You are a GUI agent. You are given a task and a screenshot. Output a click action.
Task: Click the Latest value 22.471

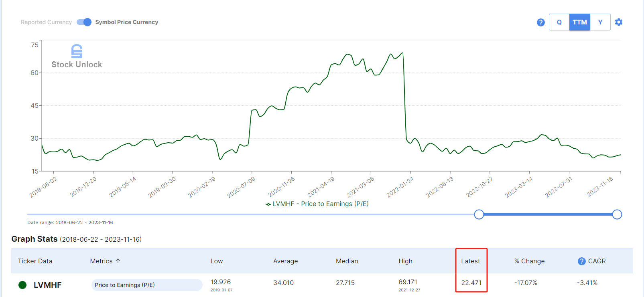(471, 283)
